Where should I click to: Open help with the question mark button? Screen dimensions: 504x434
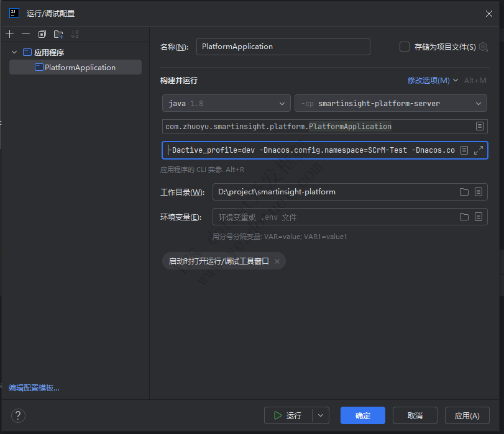(18, 415)
